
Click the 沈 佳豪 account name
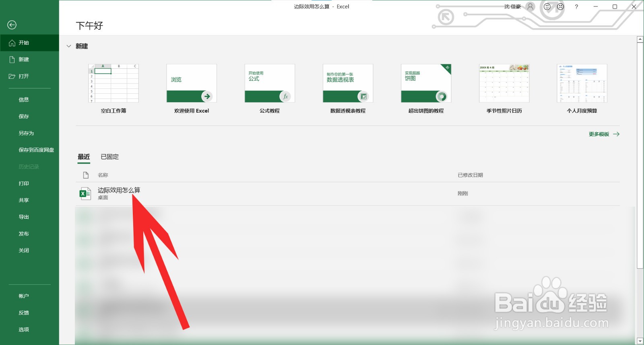tap(512, 6)
